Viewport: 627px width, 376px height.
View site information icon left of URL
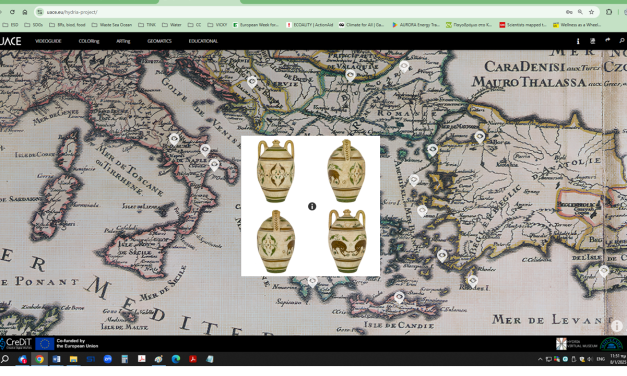(x=40, y=12)
